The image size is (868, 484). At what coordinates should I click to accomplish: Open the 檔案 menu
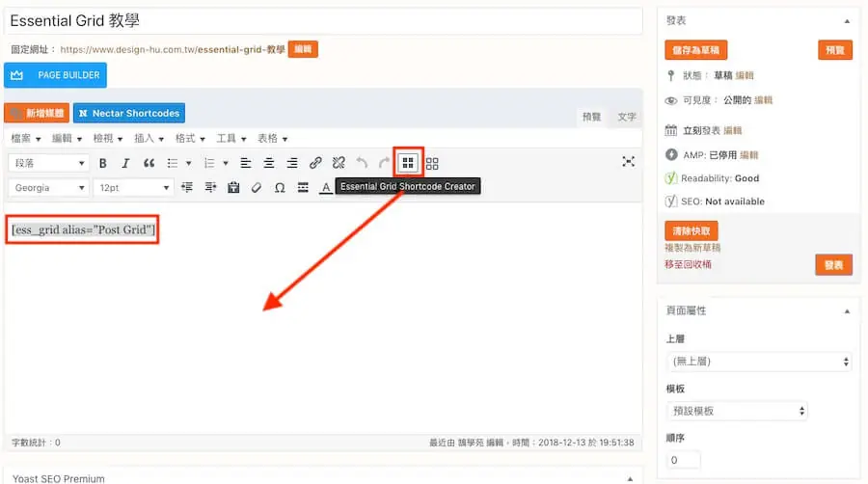(26, 138)
